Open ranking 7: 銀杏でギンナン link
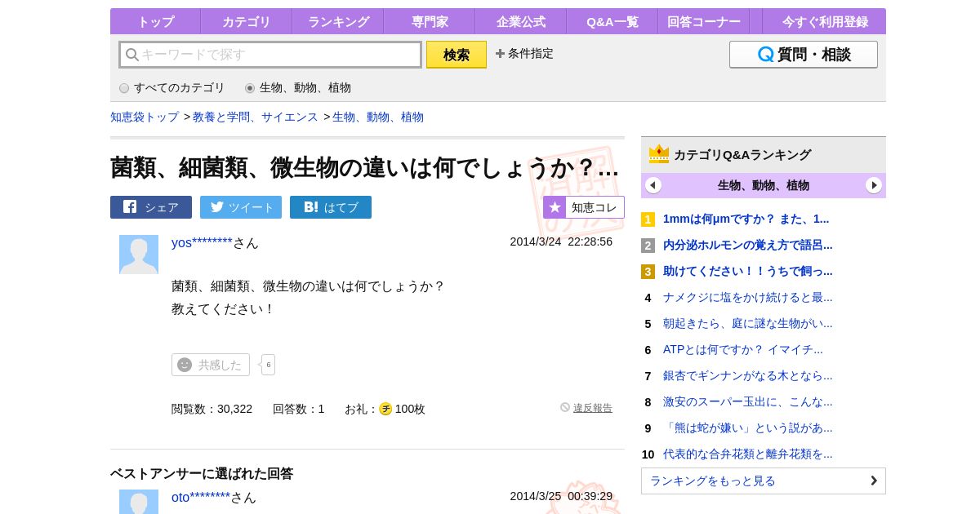The image size is (980, 514). coord(748,375)
